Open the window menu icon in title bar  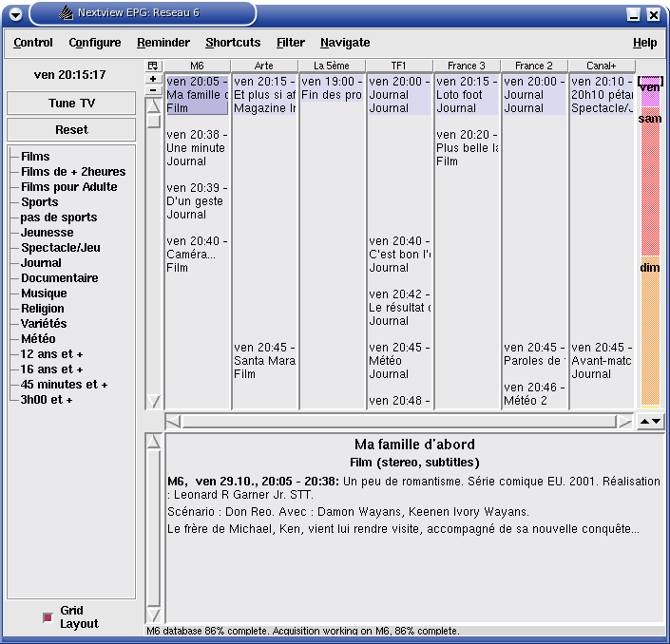(x=15, y=14)
